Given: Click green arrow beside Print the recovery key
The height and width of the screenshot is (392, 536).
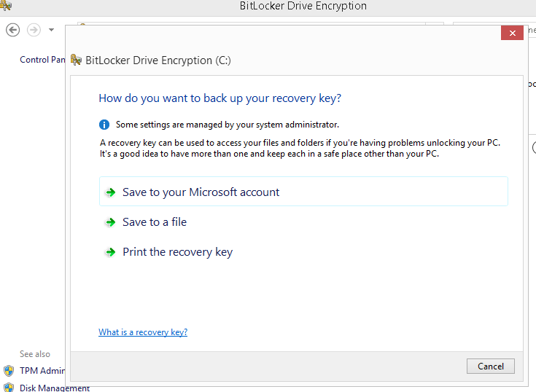Looking at the screenshot, I should coord(110,252).
